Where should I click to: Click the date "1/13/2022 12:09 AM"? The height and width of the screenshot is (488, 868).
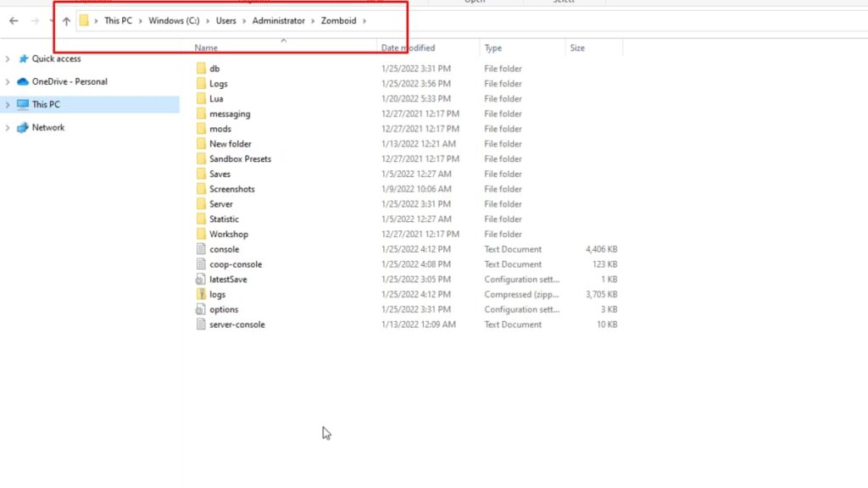[x=419, y=324]
